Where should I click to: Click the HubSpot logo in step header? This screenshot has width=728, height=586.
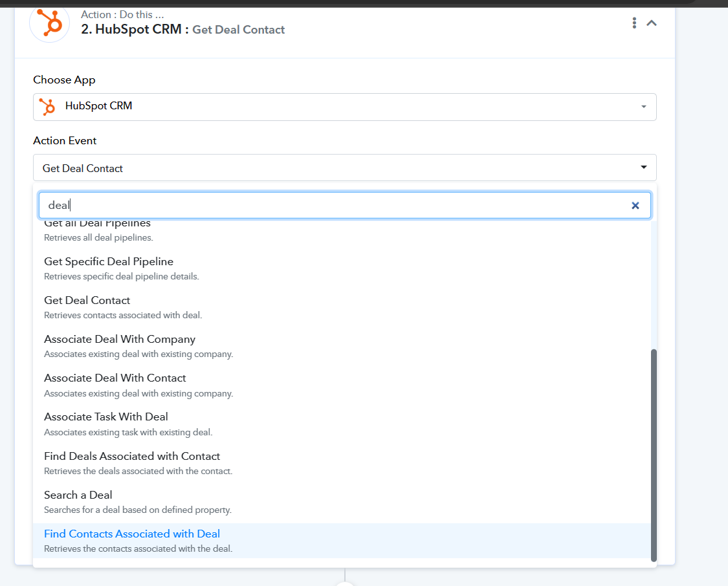click(x=49, y=23)
